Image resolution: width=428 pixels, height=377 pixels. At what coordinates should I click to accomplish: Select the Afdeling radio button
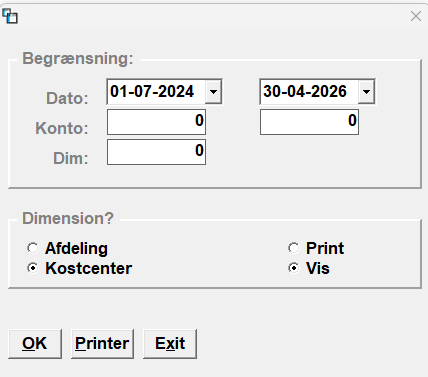click(x=33, y=248)
